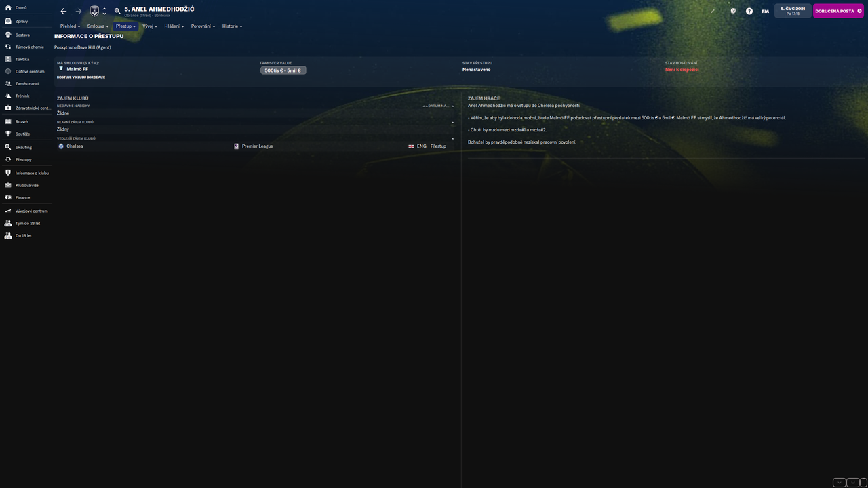This screenshot has width=868, height=488.
Task: Click the transfer value 500tis € - 5mil € pill
Action: [x=282, y=70]
